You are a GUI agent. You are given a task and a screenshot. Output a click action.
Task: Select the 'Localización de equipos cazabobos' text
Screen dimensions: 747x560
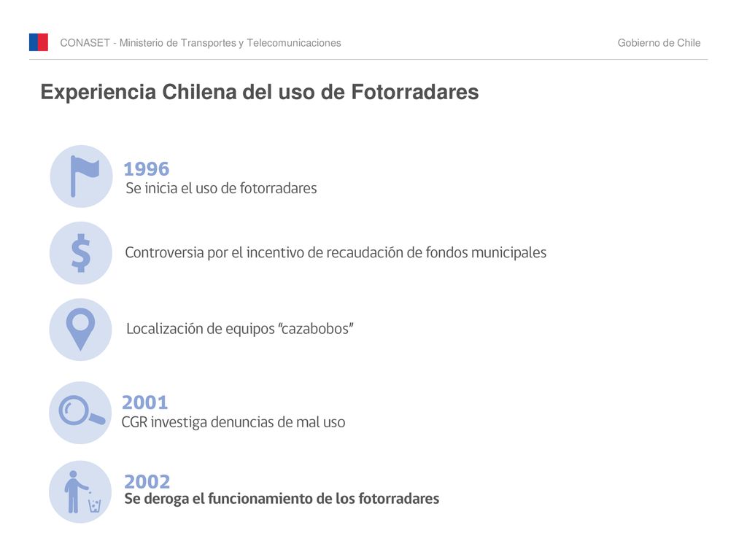(239, 329)
